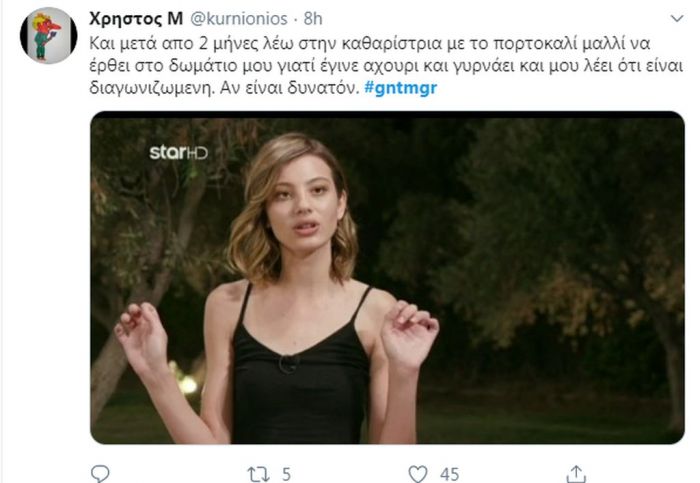Share the tweet via upload arrow icon

coord(576,474)
